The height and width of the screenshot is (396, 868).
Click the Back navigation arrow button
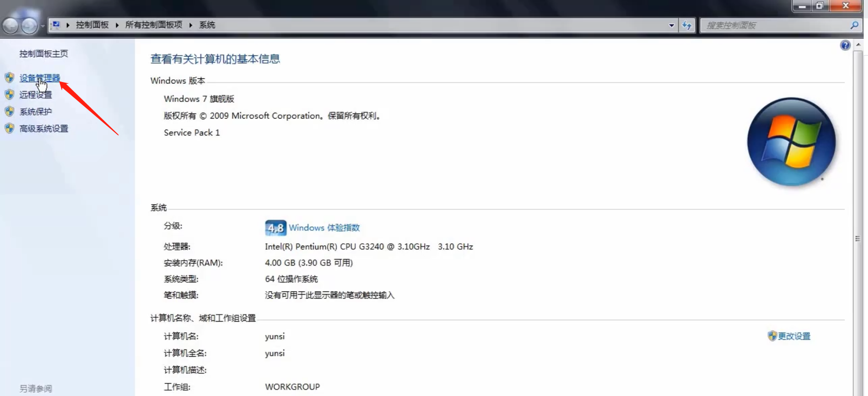(x=11, y=25)
